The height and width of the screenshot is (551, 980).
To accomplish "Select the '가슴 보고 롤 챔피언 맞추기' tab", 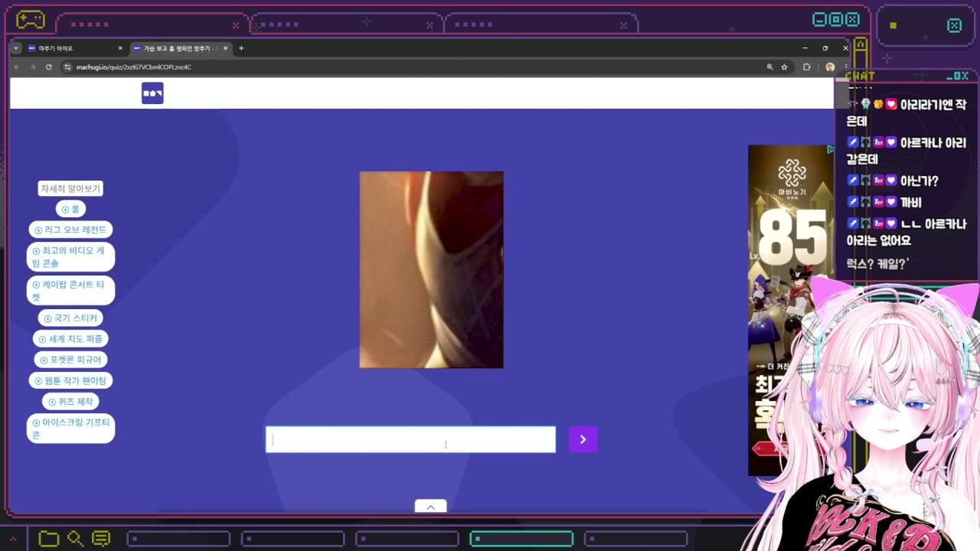I will tap(180, 48).
